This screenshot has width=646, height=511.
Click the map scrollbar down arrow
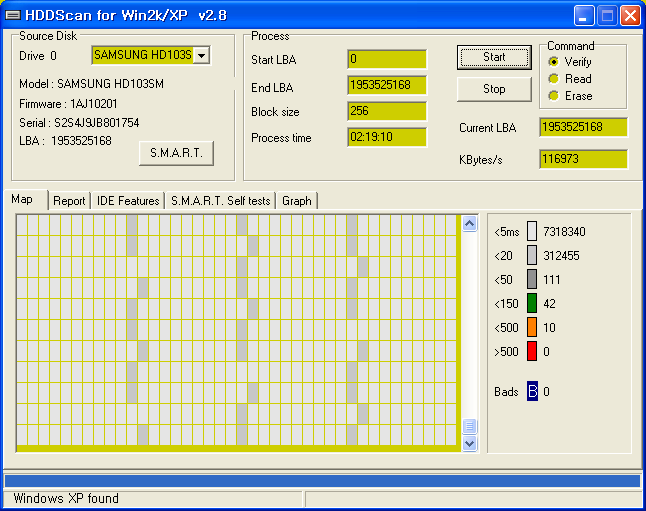[469, 444]
